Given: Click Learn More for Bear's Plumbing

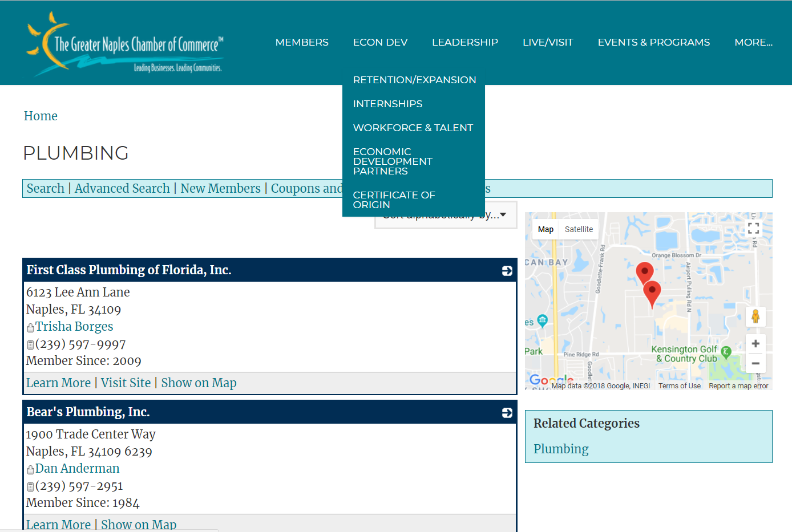Looking at the screenshot, I should click(x=58, y=525).
